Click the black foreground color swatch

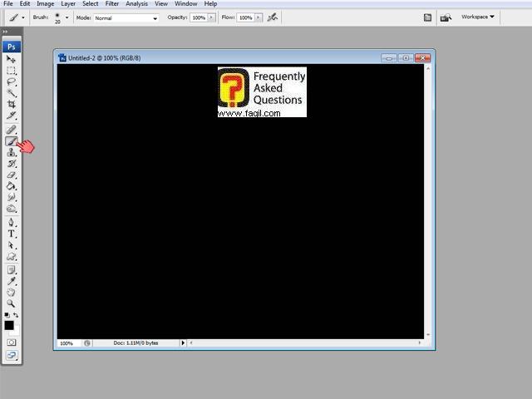point(9,325)
